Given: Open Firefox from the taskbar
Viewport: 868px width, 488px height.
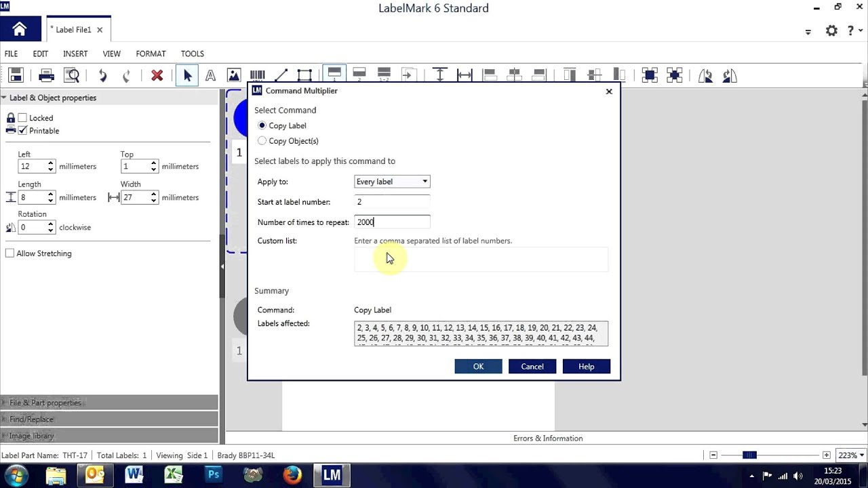Looking at the screenshot, I should coord(292,475).
